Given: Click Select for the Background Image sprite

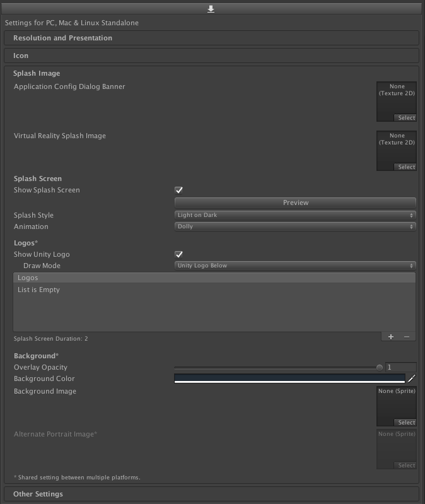Looking at the screenshot, I should pos(405,423).
